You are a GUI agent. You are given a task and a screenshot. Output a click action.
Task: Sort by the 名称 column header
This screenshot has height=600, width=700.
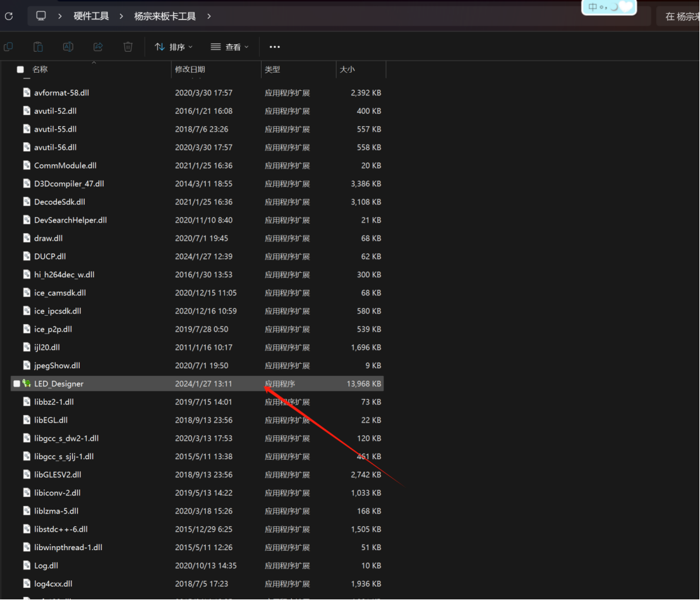(x=40, y=69)
